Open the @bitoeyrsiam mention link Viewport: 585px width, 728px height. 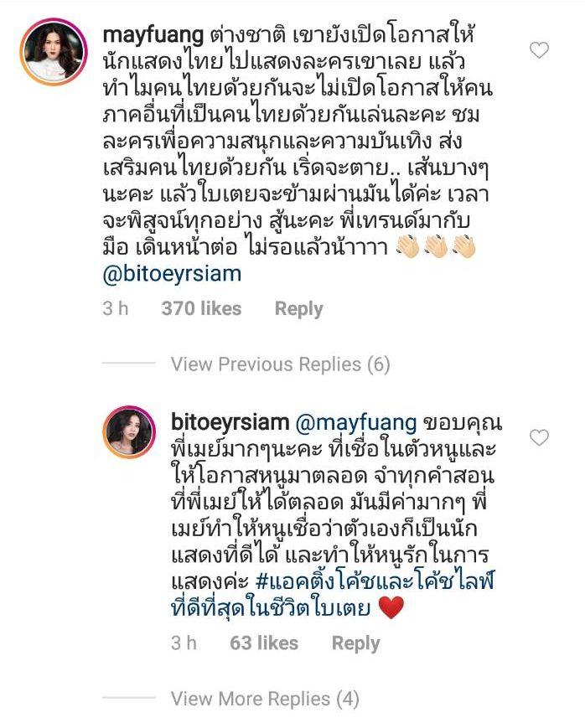point(172,274)
